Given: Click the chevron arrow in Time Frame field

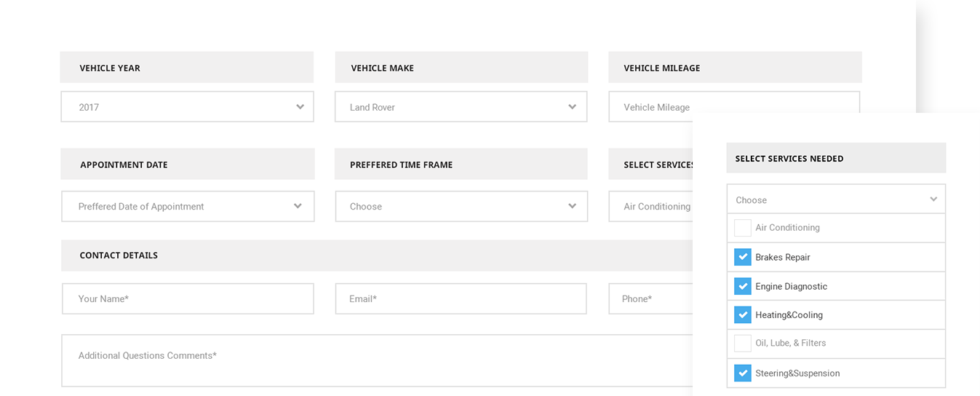Looking at the screenshot, I should click(x=572, y=207).
